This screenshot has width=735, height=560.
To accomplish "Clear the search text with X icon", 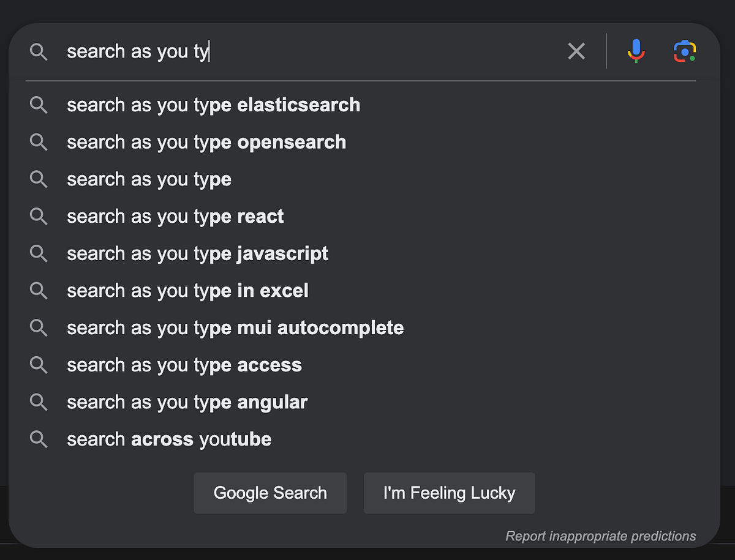I will coord(576,51).
